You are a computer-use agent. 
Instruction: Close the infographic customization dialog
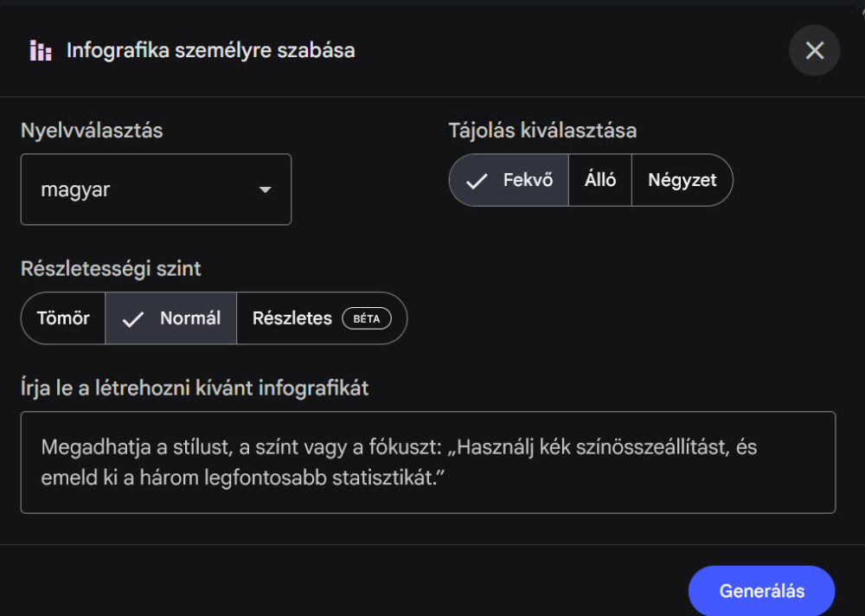(x=814, y=50)
